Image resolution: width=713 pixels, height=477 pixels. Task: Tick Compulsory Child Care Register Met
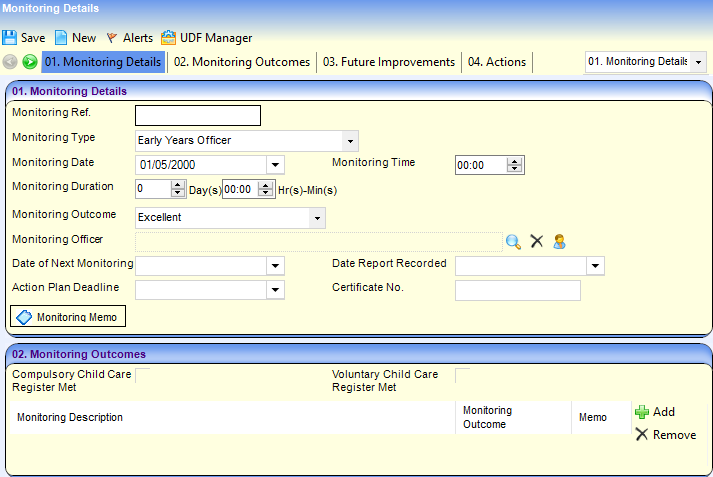(x=142, y=375)
